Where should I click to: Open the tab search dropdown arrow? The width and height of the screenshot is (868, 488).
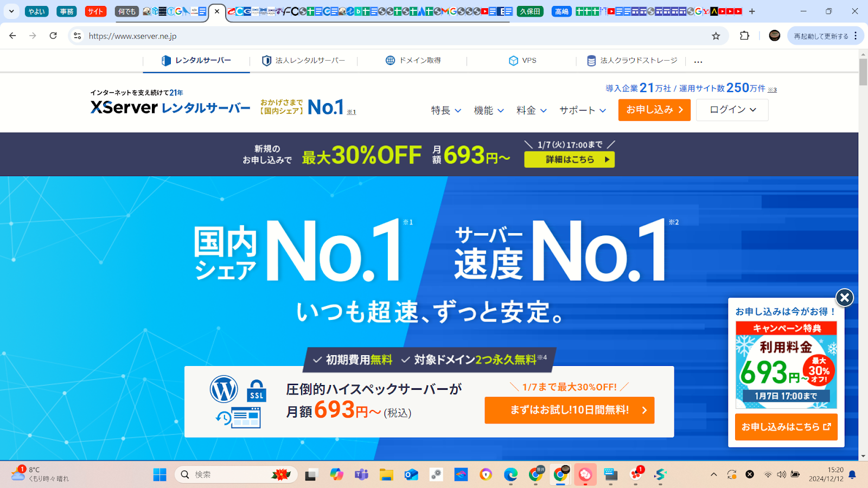(11, 11)
